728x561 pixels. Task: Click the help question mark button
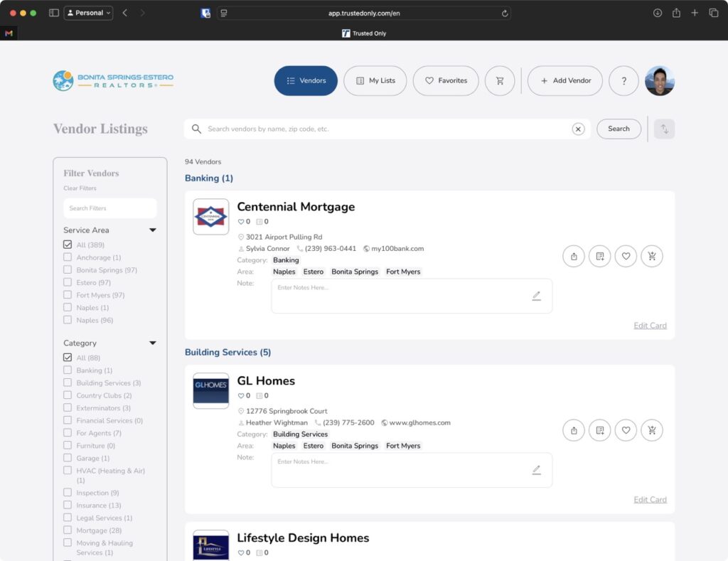(x=623, y=81)
